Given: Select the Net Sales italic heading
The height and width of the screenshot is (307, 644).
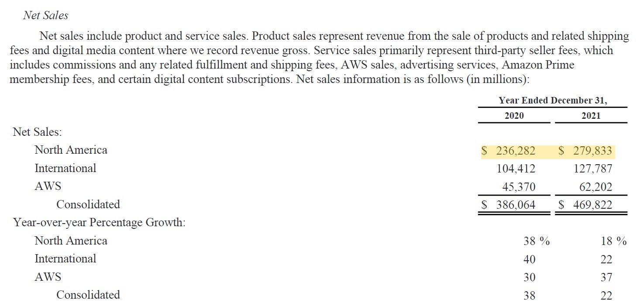Looking at the screenshot, I should click(46, 16).
